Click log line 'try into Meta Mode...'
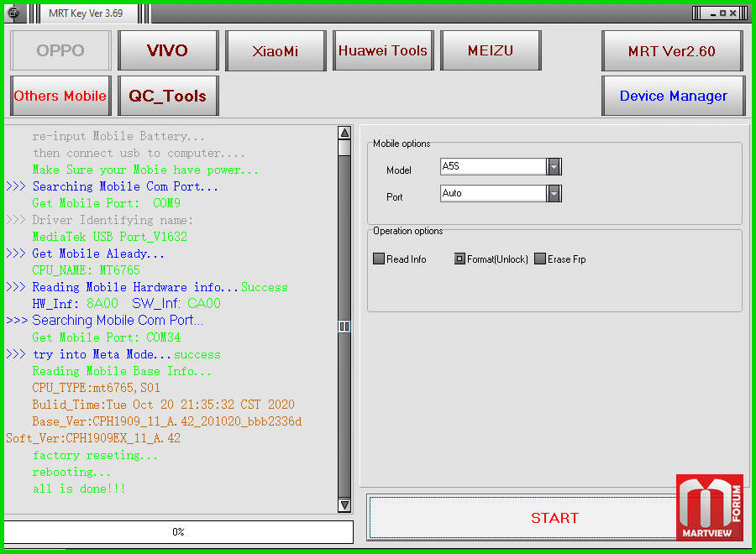 (x=102, y=354)
